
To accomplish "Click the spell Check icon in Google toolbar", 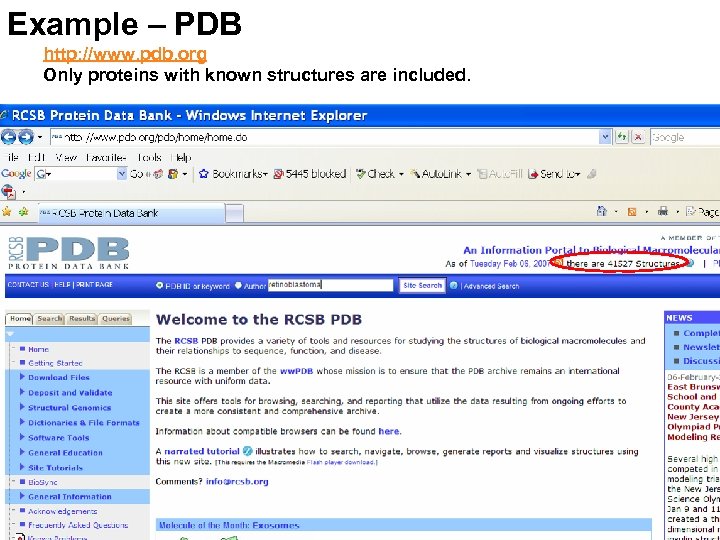I will pos(361,174).
